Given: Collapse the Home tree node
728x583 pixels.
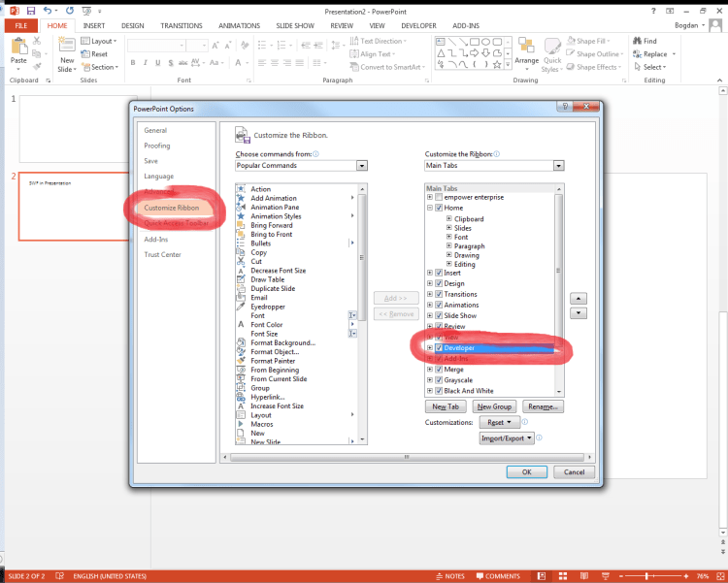Looking at the screenshot, I should click(x=430, y=208).
